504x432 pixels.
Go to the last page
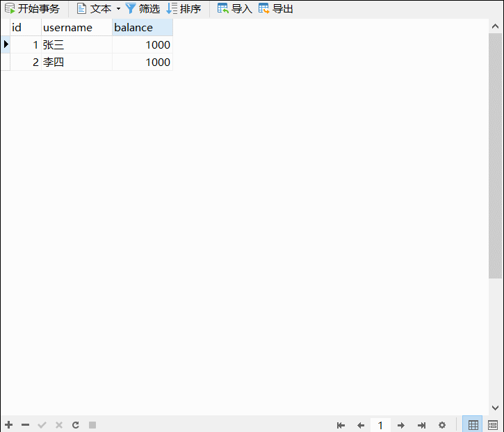[x=421, y=425]
